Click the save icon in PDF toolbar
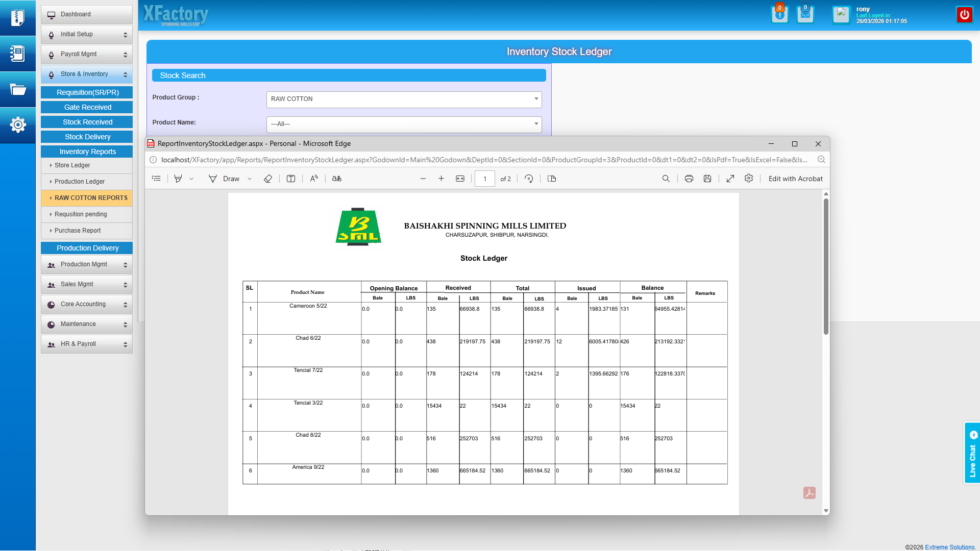Image resolution: width=980 pixels, height=551 pixels. pyautogui.click(x=707, y=179)
